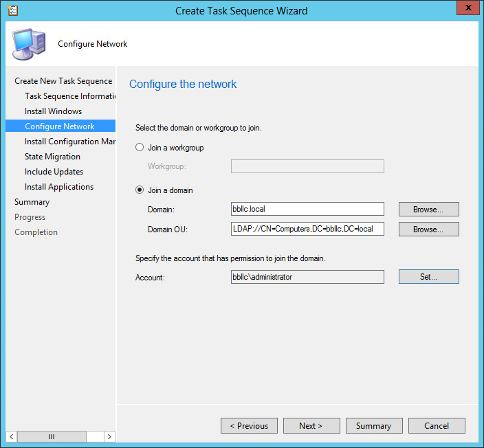This screenshot has height=448, width=484.
Task: Click the sidebar scrollbar right arrow
Action: (x=109, y=436)
